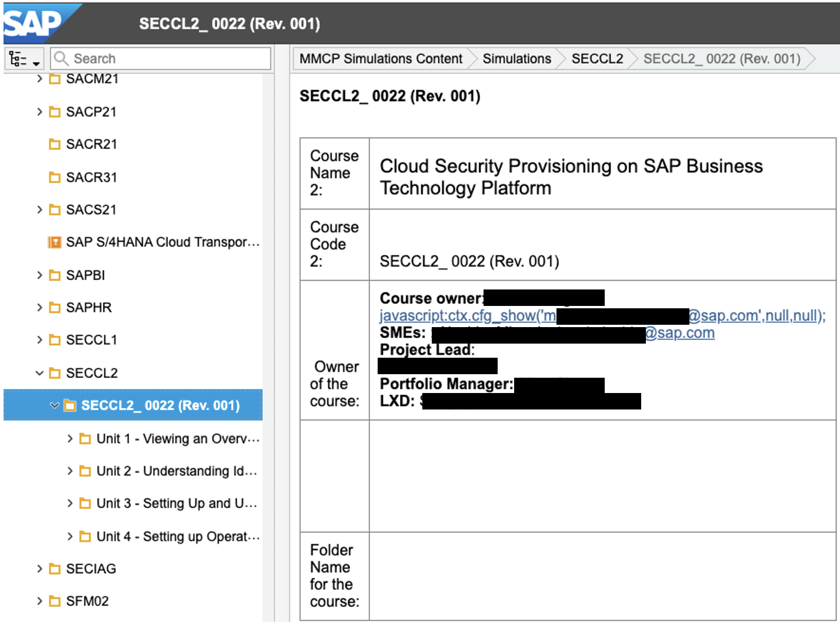Click the SACR21 folder icon
The image size is (840, 626).
[55, 144]
